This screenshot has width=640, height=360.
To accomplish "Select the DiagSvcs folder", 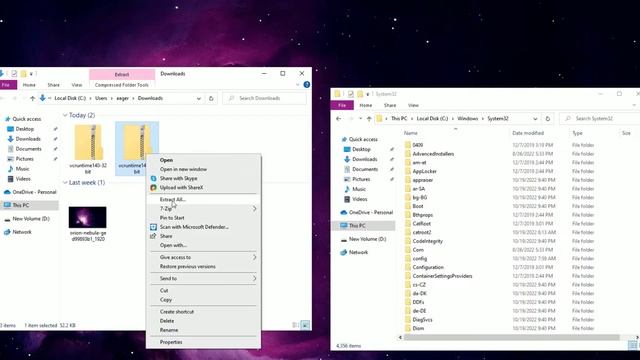I will coord(422,320).
